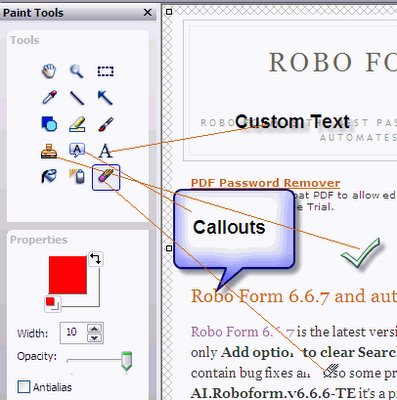
Task: Pick the Eyedropper color tool
Action: [x=49, y=97]
